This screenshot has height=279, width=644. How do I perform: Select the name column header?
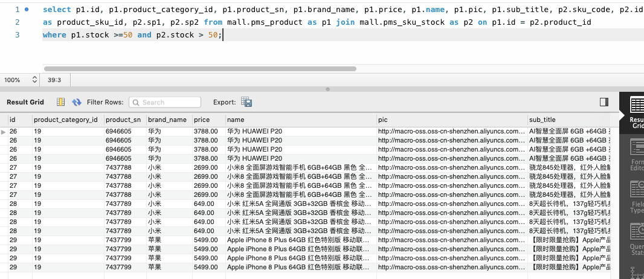301,120
